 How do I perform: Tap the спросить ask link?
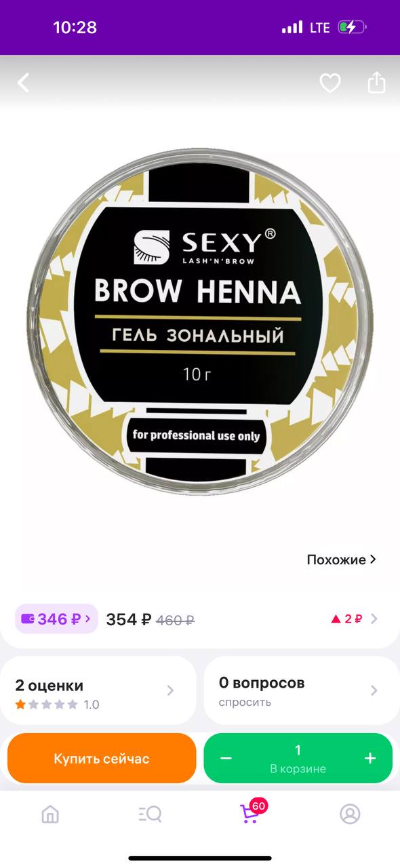tap(245, 703)
